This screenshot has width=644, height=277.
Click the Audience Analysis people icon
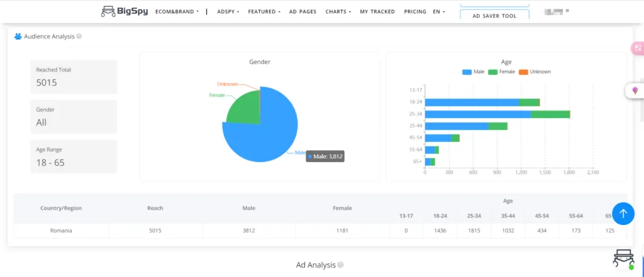[x=18, y=36]
